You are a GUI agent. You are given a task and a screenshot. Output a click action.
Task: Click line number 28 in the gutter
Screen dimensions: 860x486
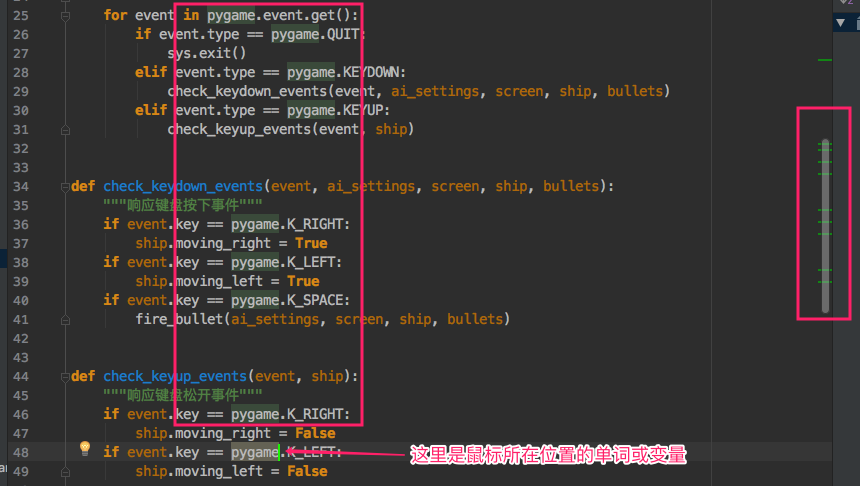point(21,73)
